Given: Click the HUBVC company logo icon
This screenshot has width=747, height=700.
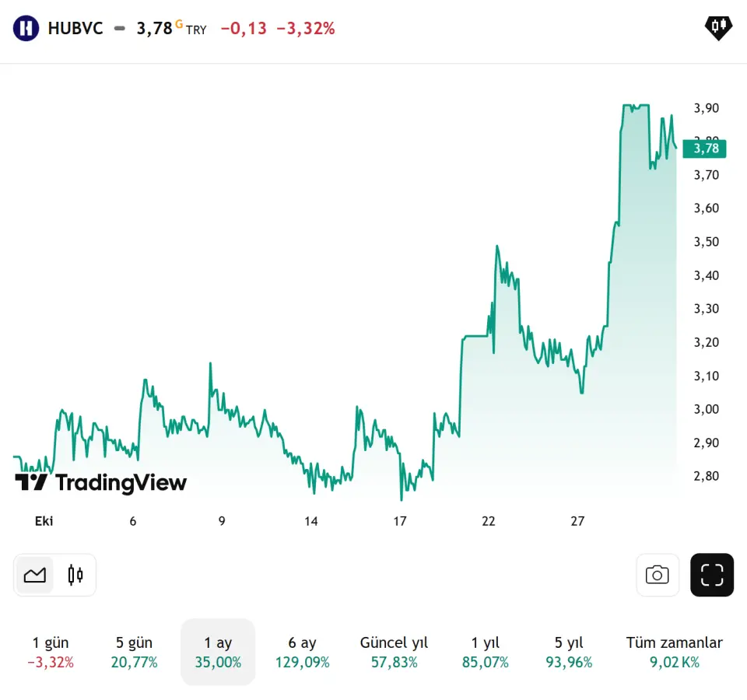Looking at the screenshot, I should point(26,29).
